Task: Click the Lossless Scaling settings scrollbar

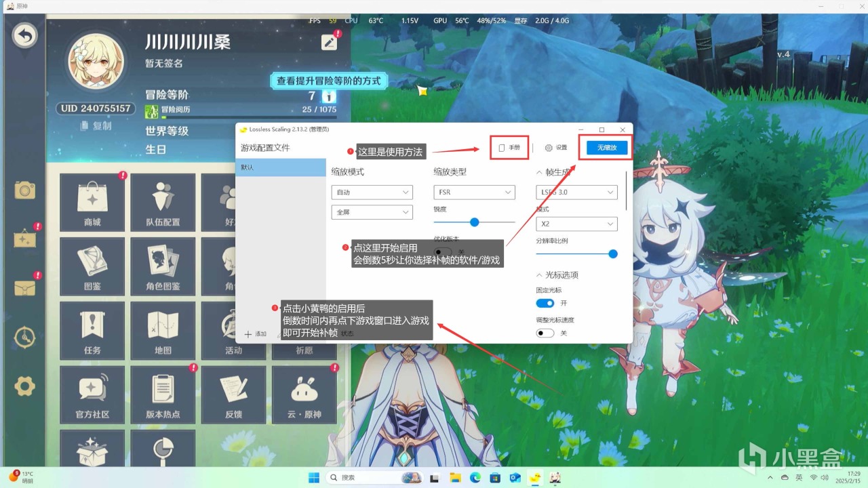Action: 627,189
